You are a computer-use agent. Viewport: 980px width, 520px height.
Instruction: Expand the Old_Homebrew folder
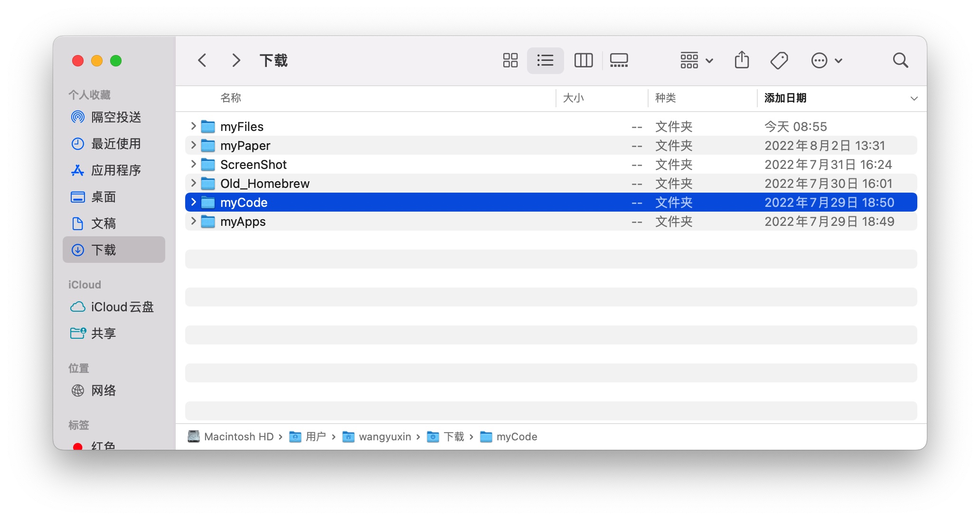193,183
